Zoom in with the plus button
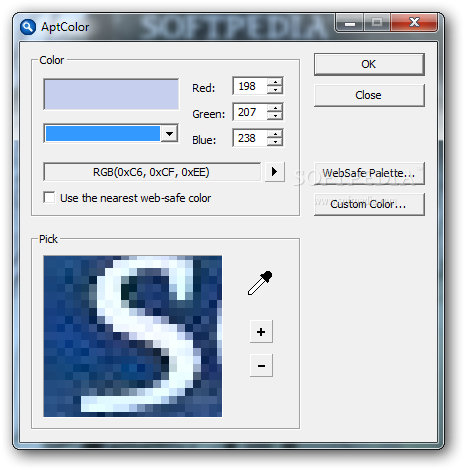The image size is (465, 470). pyautogui.click(x=261, y=332)
